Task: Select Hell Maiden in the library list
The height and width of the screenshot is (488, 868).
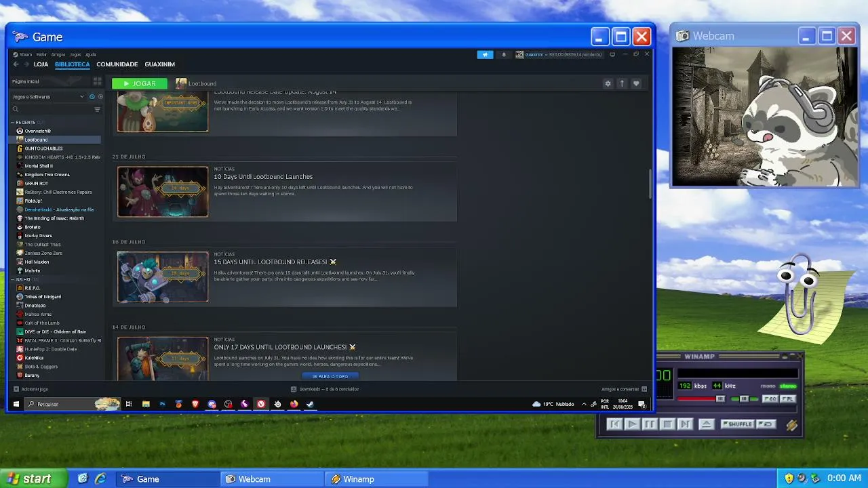Action: [x=37, y=262]
